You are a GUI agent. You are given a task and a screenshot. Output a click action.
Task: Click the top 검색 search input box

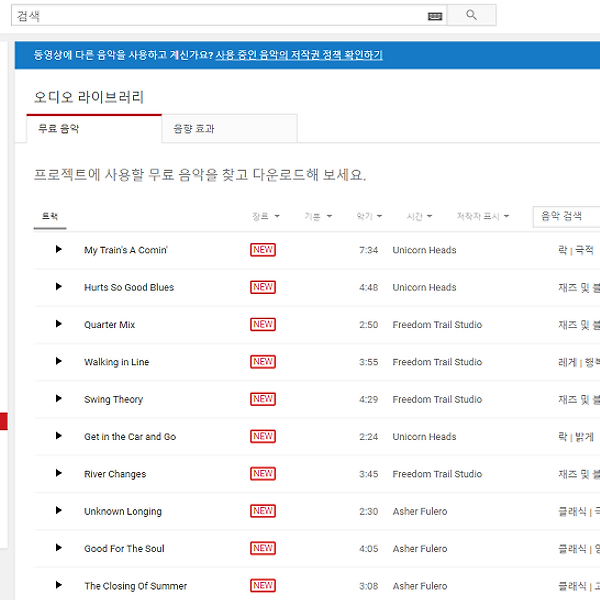pyautogui.click(x=220, y=16)
